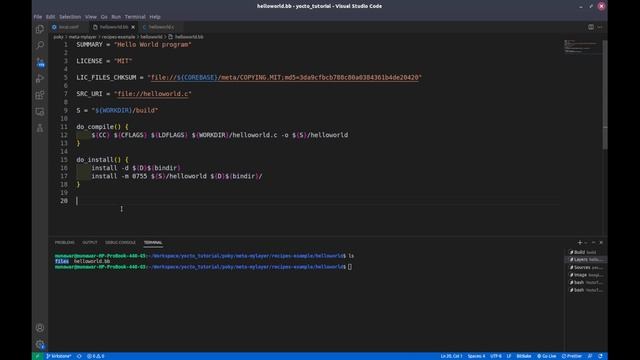640x360 pixels.
Task: Click the editor minimap preview
Action: click(581, 46)
